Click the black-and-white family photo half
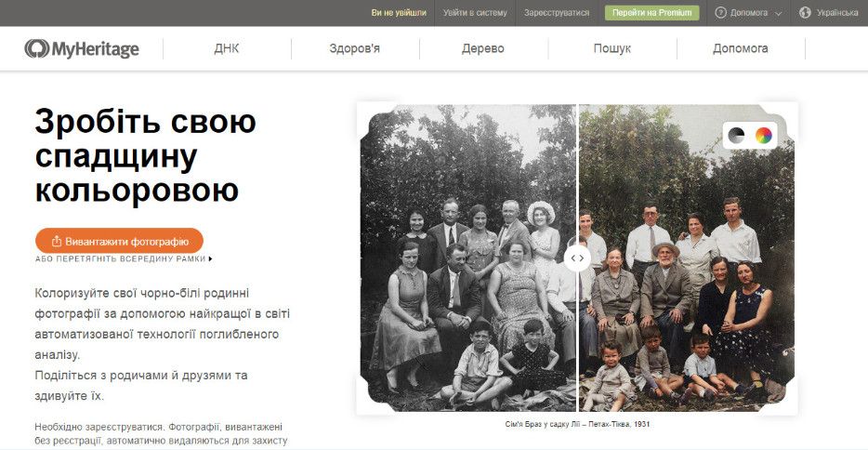 tap(467, 258)
